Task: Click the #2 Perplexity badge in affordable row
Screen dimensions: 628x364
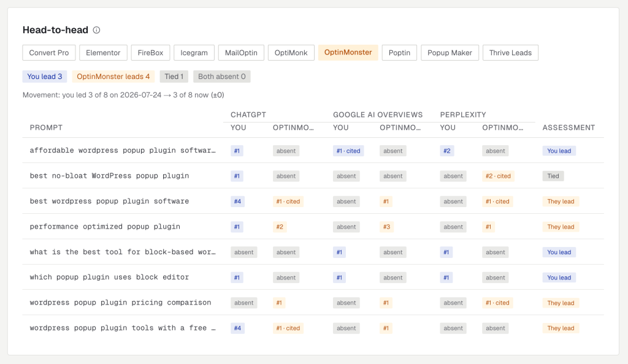Action: click(447, 151)
